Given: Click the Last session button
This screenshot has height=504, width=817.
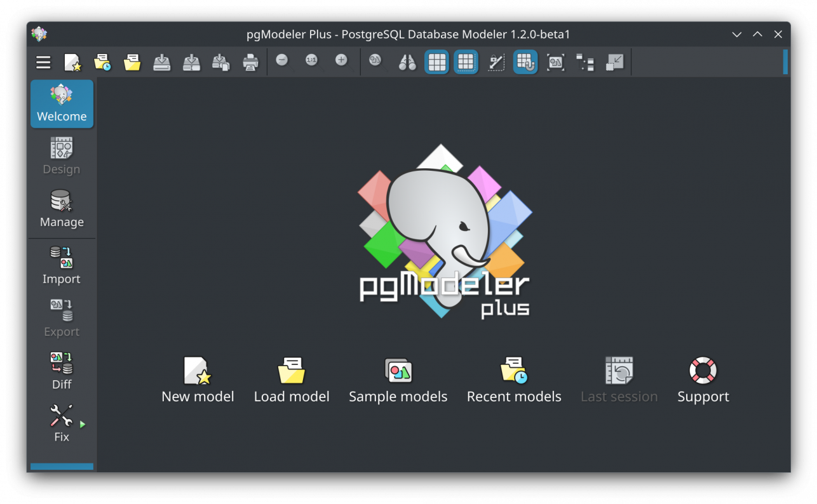Looking at the screenshot, I should (619, 380).
